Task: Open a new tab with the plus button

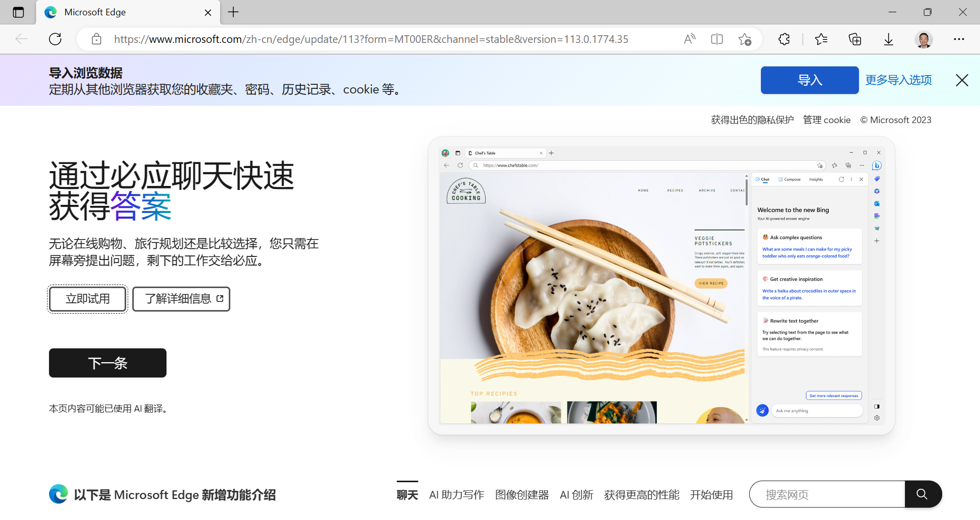Action: (233, 12)
